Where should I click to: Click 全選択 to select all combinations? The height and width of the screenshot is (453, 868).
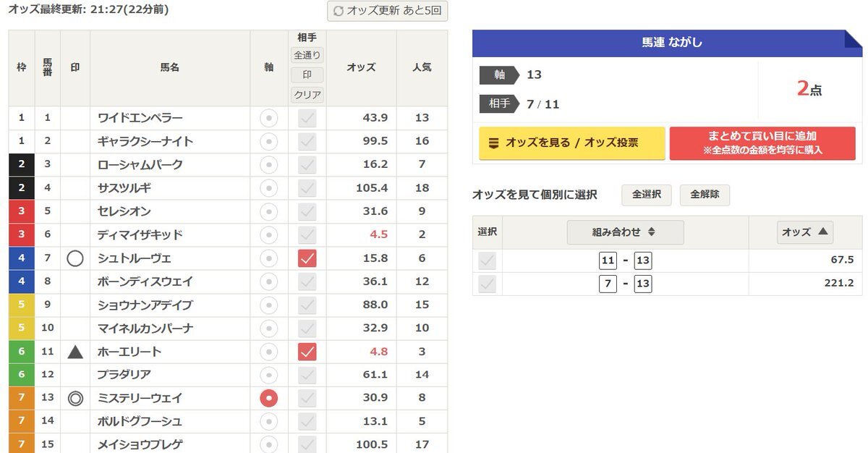coord(647,195)
